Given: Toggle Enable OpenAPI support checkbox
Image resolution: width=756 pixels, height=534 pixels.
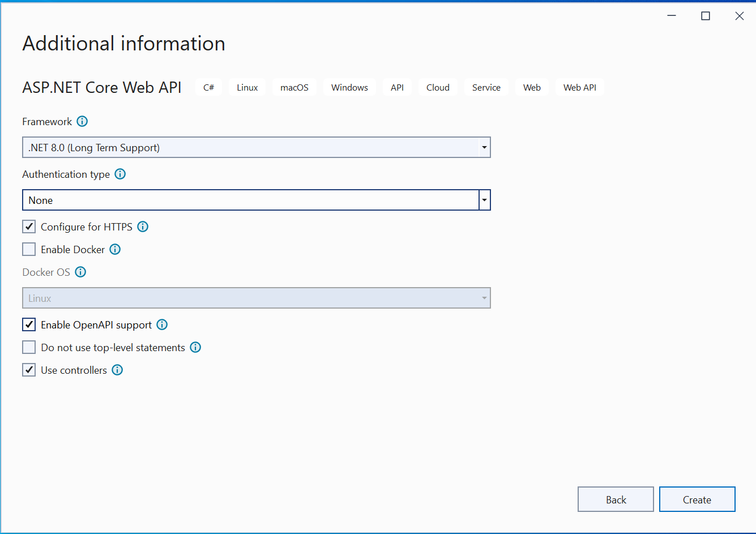Looking at the screenshot, I should [29, 324].
